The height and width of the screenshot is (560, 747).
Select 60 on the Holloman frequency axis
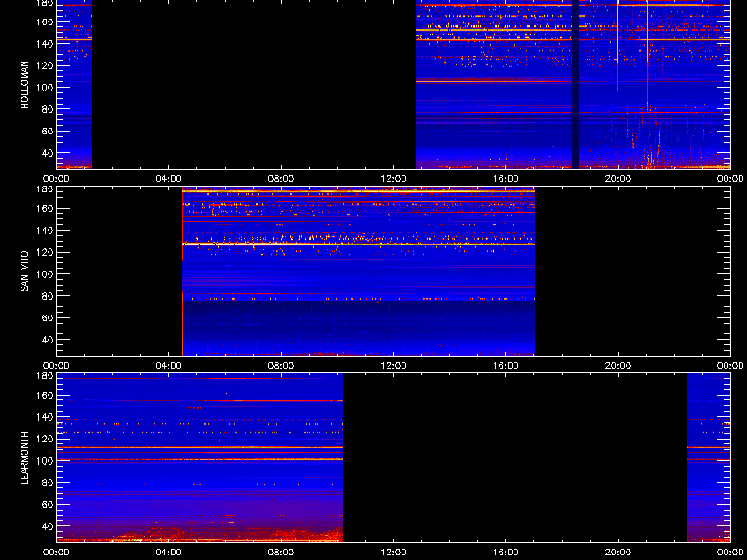(48, 132)
